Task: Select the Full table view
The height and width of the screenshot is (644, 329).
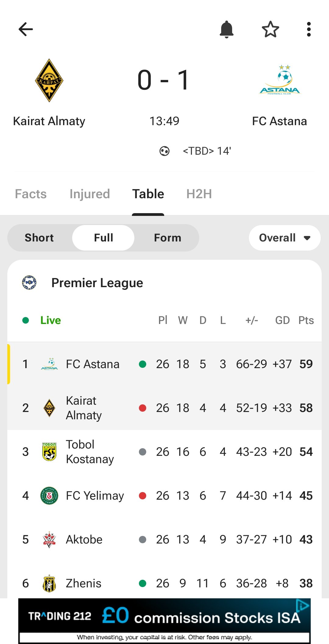Action: pyautogui.click(x=103, y=238)
